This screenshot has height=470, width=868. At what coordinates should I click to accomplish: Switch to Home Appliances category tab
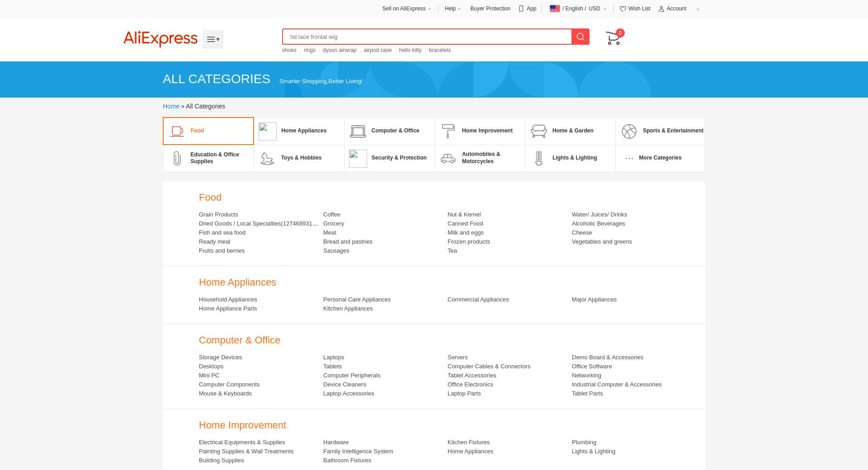[x=299, y=131]
